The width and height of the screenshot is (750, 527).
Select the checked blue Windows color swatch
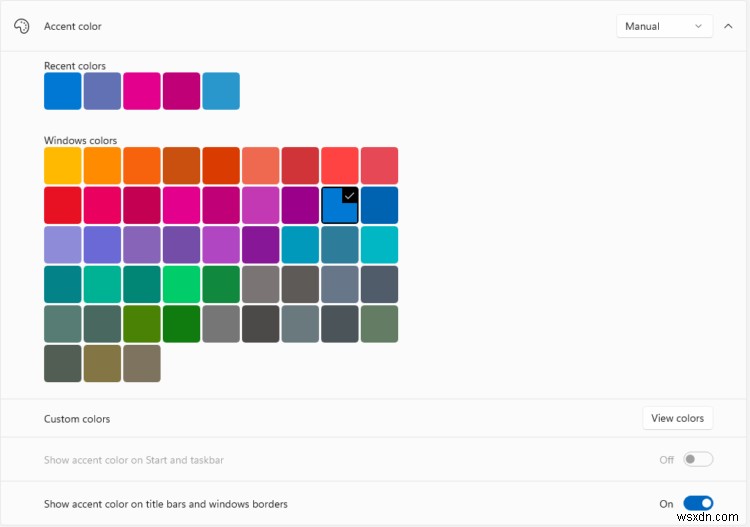tap(340, 205)
